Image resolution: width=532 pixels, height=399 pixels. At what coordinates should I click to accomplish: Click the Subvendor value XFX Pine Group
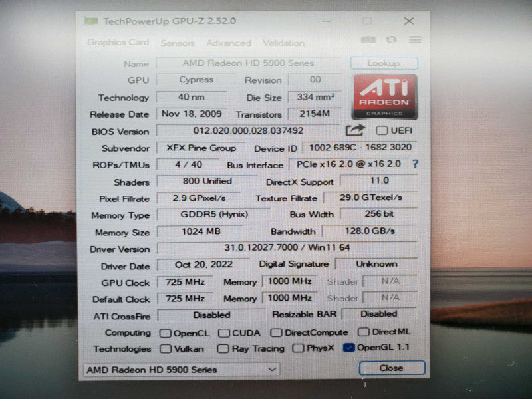coord(201,148)
